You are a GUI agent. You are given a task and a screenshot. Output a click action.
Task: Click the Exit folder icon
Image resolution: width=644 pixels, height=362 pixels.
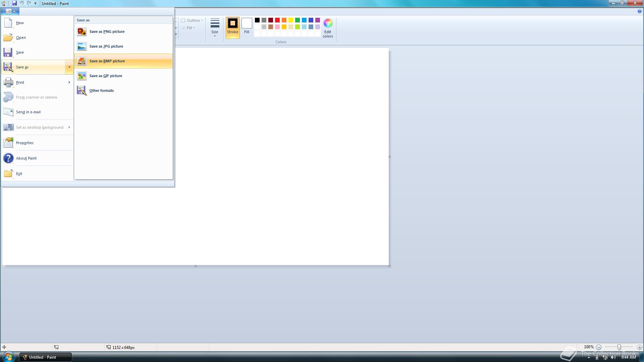[x=8, y=174]
